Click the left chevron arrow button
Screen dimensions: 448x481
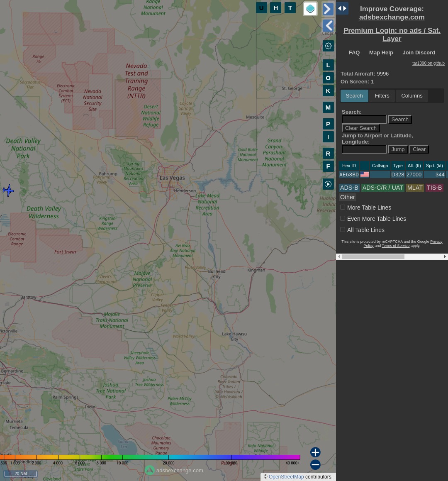(328, 26)
